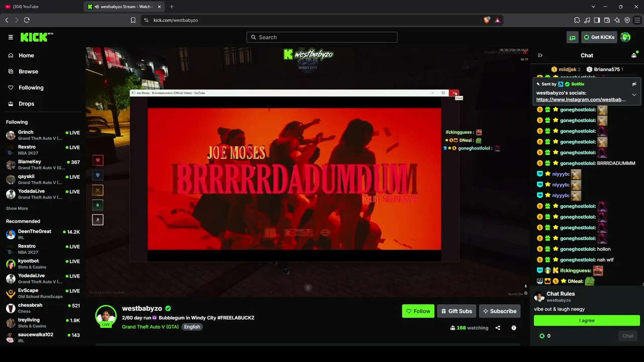The height and width of the screenshot is (362, 644).
Task: Open BlameKey's channel in Following
Action: [x=42, y=165]
